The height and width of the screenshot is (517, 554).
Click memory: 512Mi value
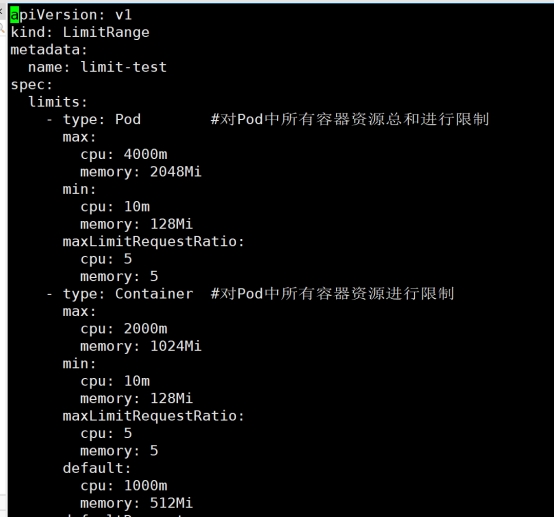[136, 503]
